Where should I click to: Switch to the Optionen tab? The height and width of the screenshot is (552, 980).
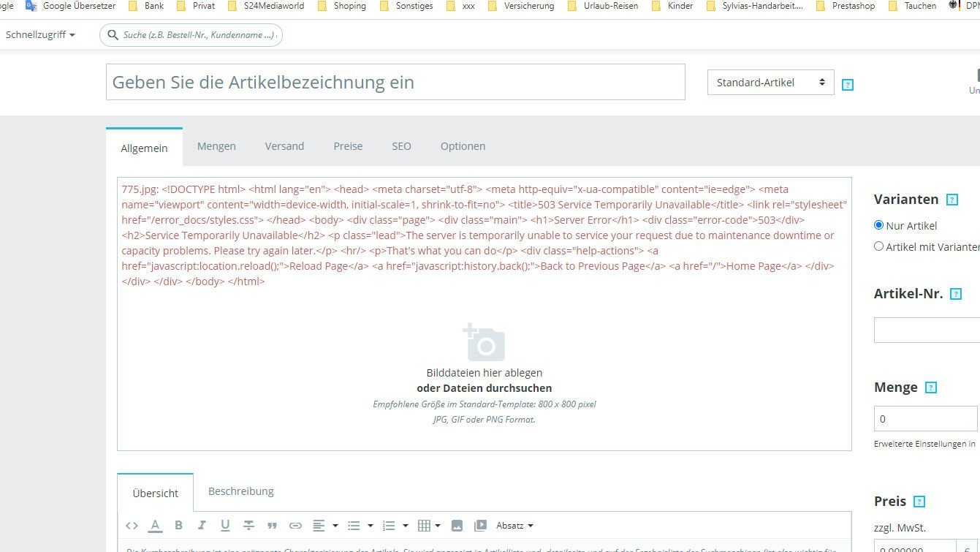pos(463,146)
